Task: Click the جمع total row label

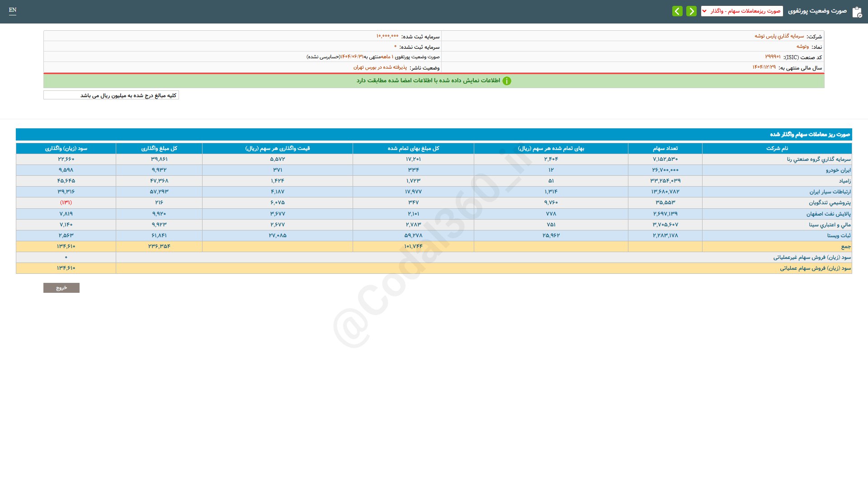Action: [x=845, y=247]
